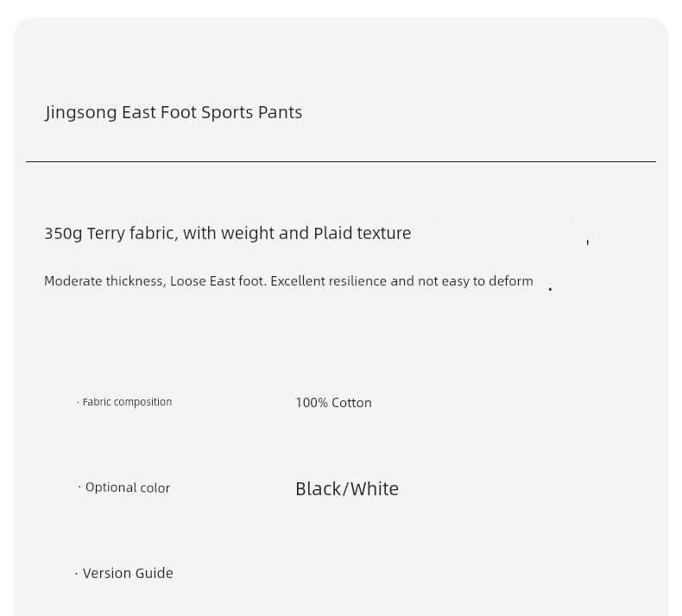
Task: Click the Jingsong East Foot Sports Pants title
Action: (x=174, y=113)
